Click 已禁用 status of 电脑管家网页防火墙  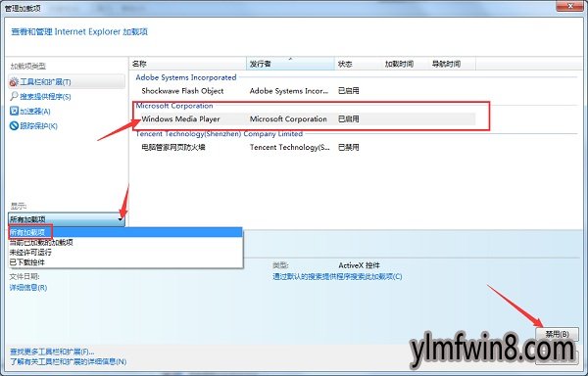(349, 147)
